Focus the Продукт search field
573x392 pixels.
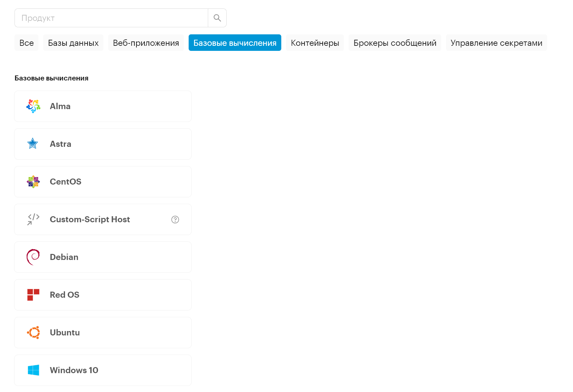[111, 18]
